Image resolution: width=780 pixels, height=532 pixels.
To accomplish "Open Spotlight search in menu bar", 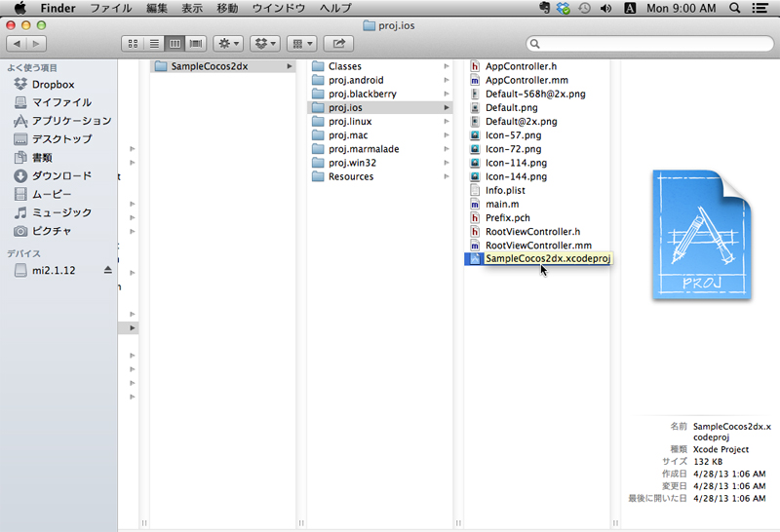I will 734,8.
